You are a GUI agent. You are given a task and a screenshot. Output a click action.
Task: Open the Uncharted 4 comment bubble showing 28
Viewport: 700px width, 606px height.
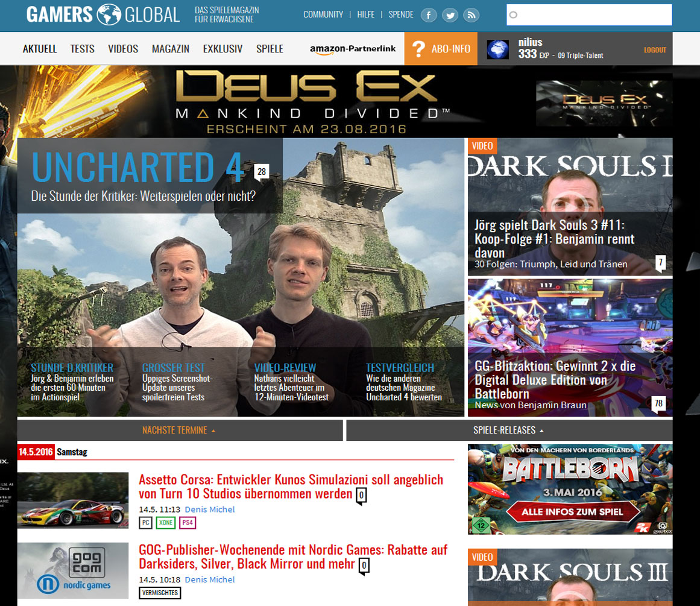[x=262, y=172]
